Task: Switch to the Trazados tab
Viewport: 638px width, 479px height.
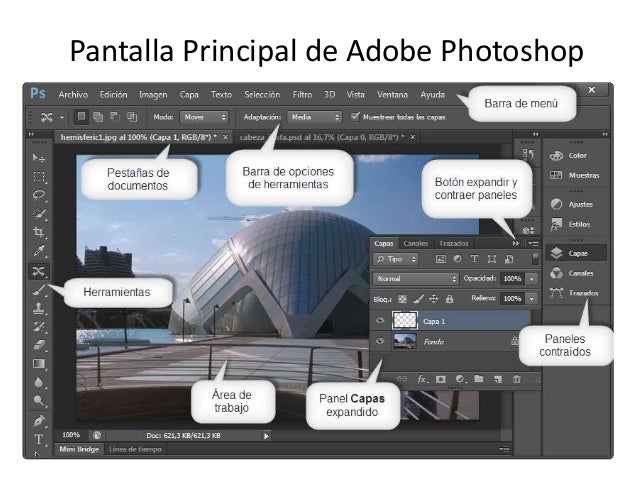Action: point(454,243)
